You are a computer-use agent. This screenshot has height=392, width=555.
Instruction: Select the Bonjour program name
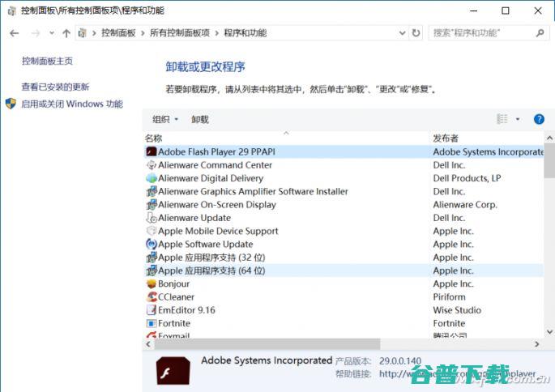pyautogui.click(x=173, y=283)
